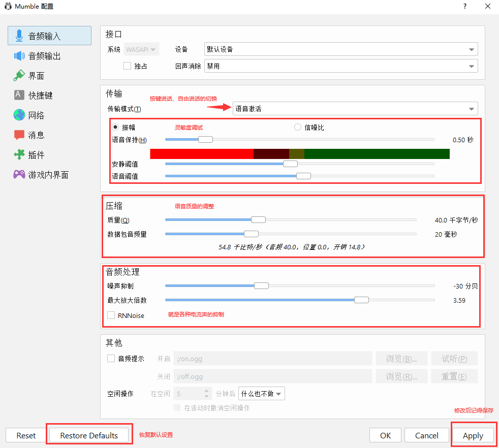The height and width of the screenshot is (448, 499).
Task: Click the green puzzle icon for 插件
Action: (x=19, y=154)
